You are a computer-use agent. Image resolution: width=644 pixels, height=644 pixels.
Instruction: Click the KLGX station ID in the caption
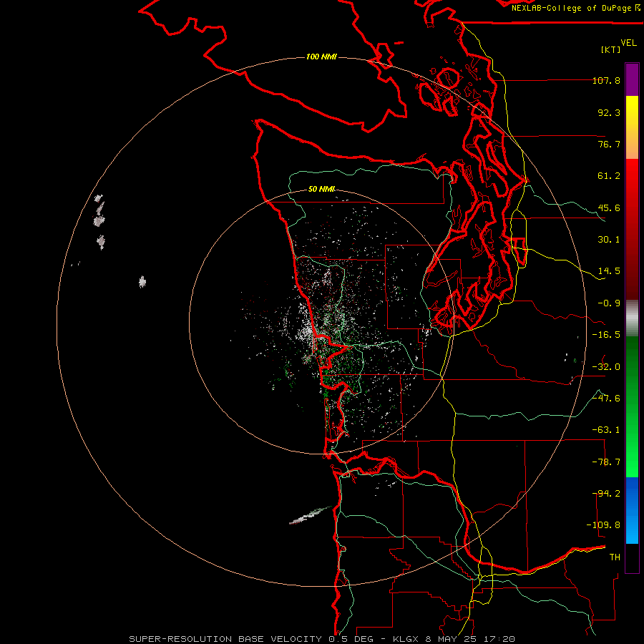[406, 639]
